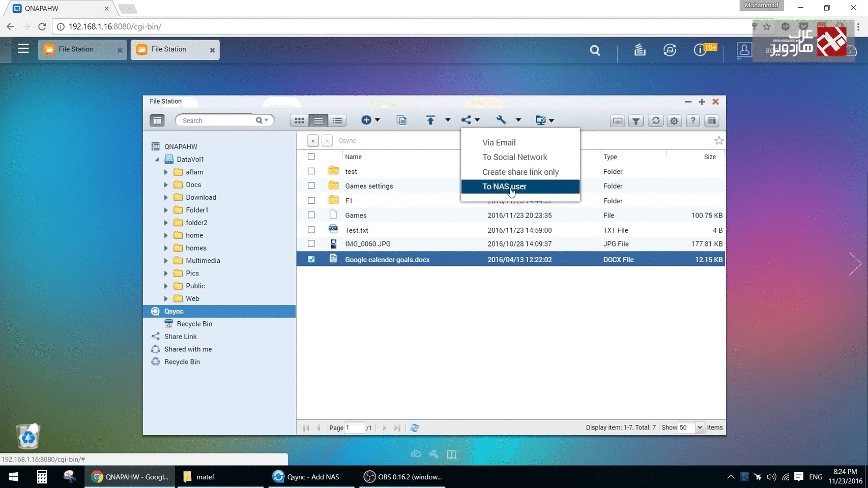This screenshot has height=488, width=868.
Task: Check the box for Test.txt
Action: [x=311, y=230]
